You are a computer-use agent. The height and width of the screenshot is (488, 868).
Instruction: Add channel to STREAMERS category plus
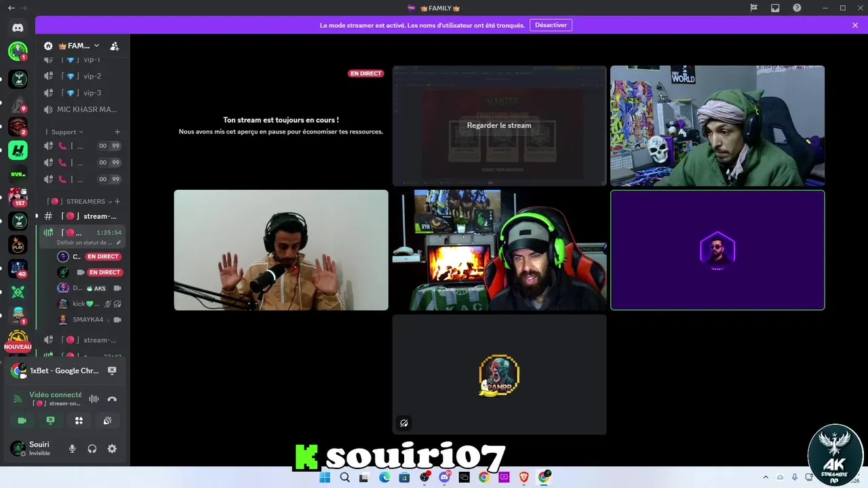[x=117, y=201]
